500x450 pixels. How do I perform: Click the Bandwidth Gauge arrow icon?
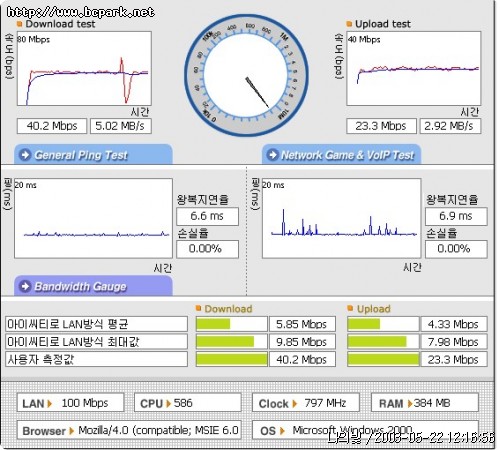tap(25, 286)
